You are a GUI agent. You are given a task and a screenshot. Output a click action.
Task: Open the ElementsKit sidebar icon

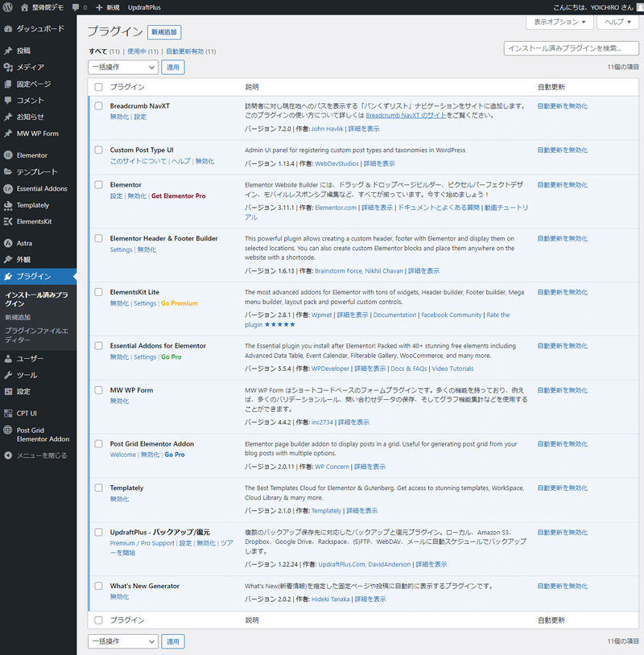(8, 221)
